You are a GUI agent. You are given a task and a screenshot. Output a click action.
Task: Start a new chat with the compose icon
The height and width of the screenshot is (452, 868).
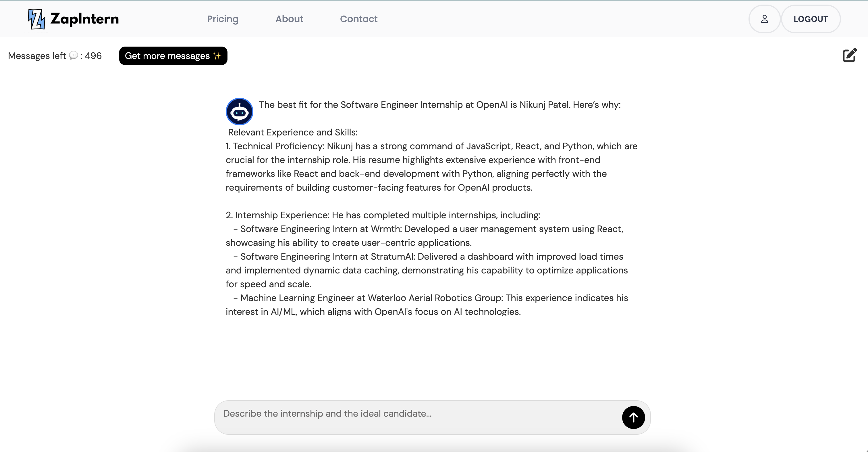pos(849,55)
